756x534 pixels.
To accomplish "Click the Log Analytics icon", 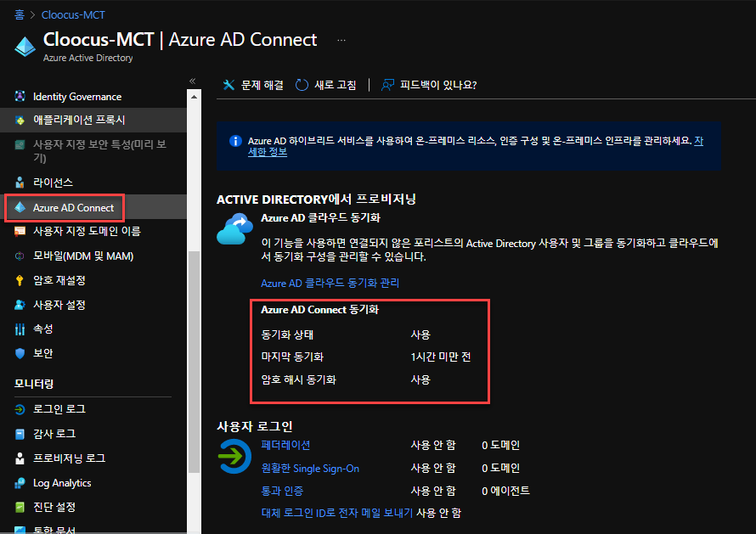I will point(20,483).
